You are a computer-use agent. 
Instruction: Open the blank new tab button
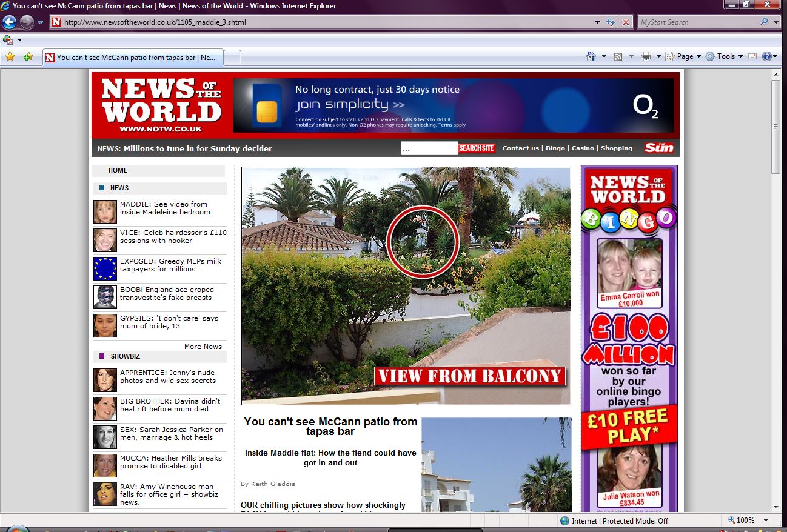coord(233,58)
